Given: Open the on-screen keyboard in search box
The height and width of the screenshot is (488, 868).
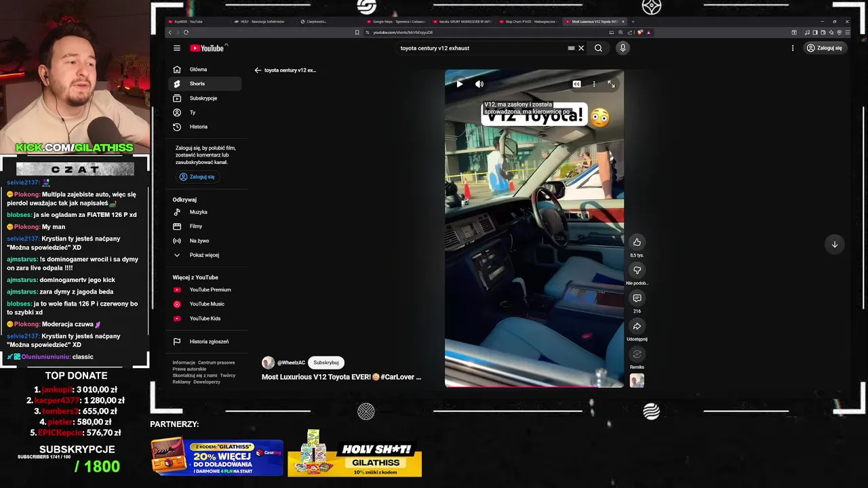Looking at the screenshot, I should 571,48.
